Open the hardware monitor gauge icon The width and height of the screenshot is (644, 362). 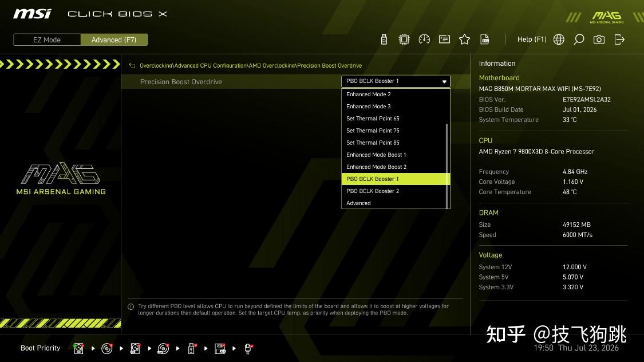coord(424,40)
